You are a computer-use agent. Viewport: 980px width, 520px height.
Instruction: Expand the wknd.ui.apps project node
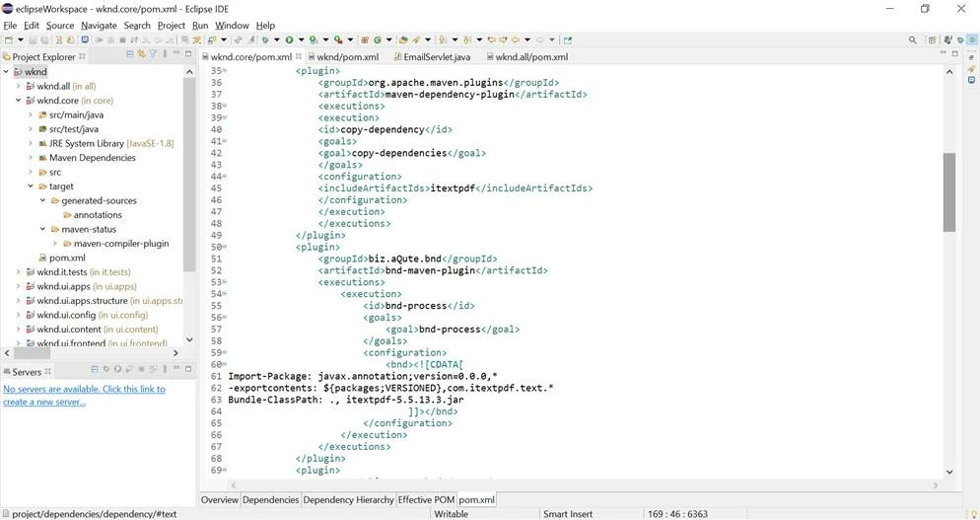click(x=18, y=286)
